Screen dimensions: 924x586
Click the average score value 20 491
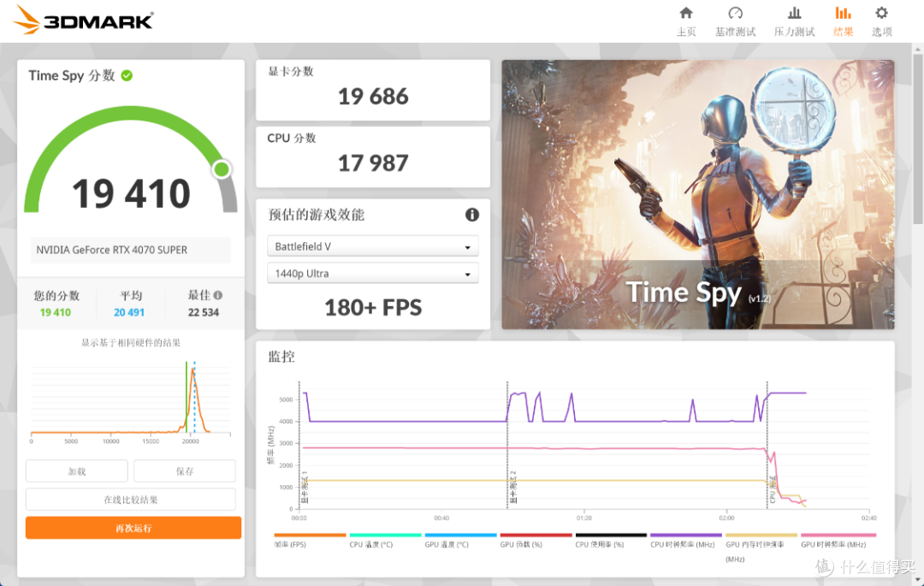(129, 312)
